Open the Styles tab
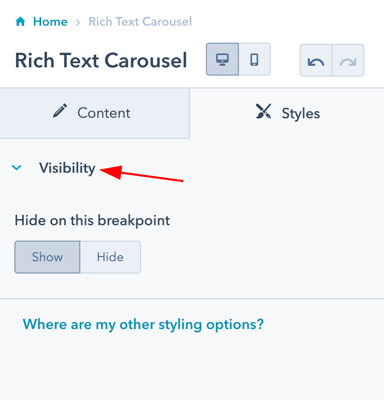This screenshot has height=400, width=384. pos(287,113)
